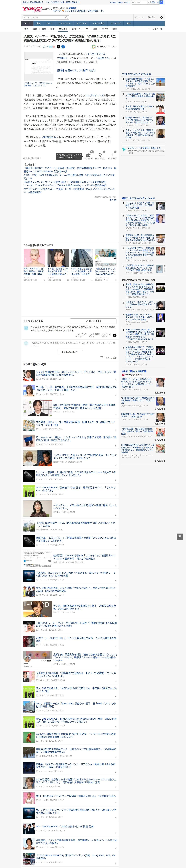Share article on X icon
This screenshot has height=868, width=186.
tap(58, 47)
